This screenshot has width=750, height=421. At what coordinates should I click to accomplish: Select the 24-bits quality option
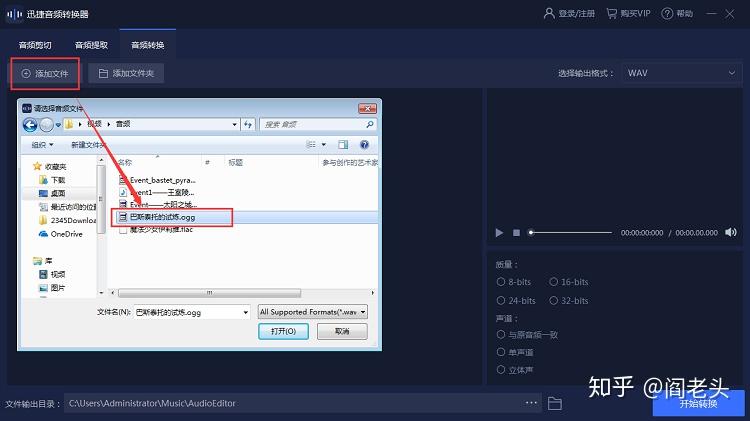[x=516, y=300]
